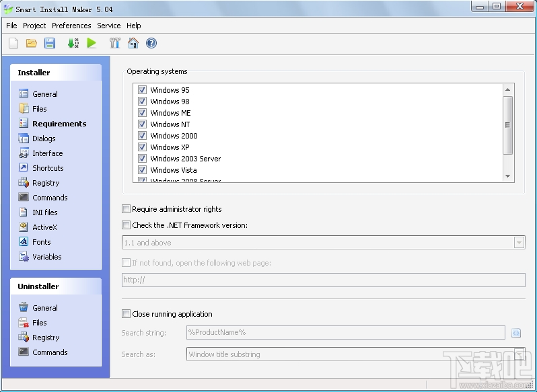Open a project with the folder icon

coord(32,43)
